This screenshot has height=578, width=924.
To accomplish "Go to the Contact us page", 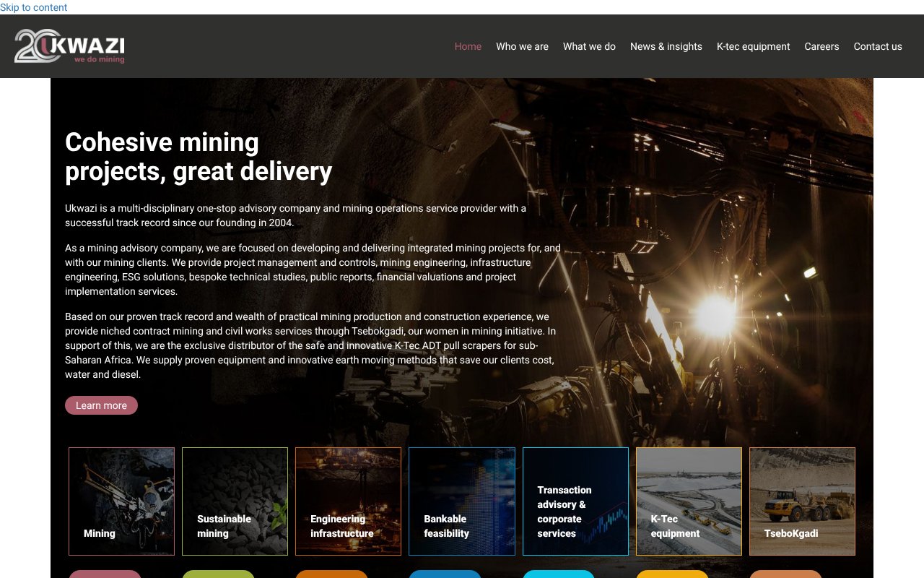I will [878, 46].
